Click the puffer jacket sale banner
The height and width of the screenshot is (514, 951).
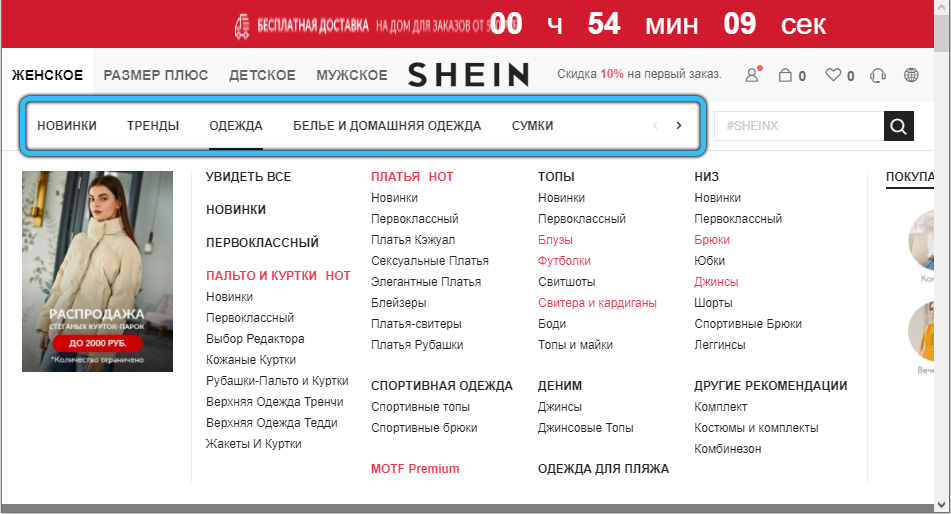click(x=98, y=271)
